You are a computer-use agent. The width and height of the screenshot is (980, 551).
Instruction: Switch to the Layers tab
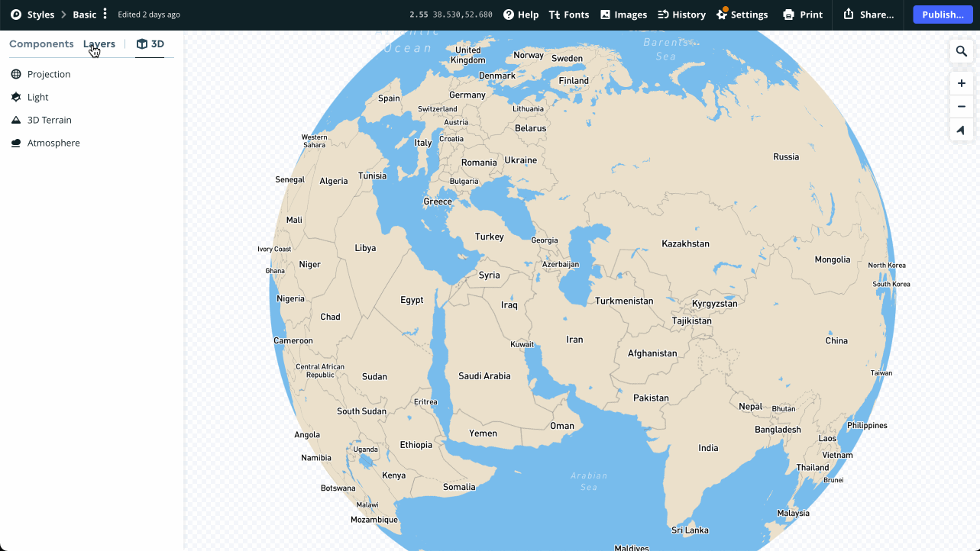click(99, 44)
